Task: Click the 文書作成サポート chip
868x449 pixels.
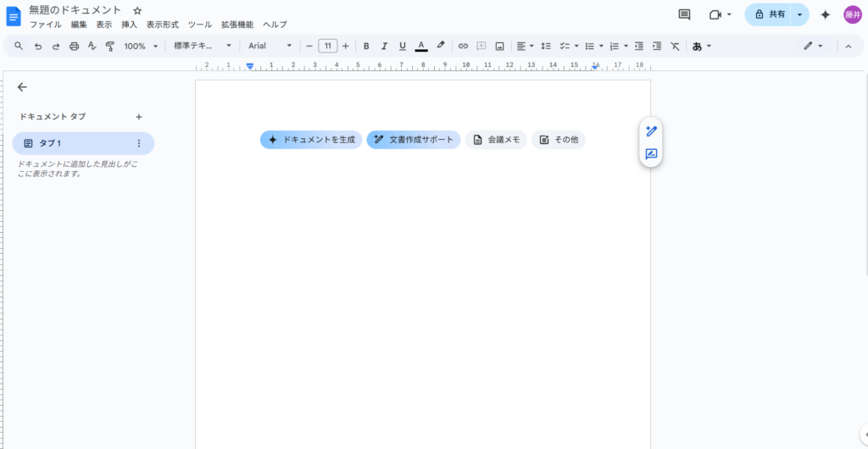Action: [414, 140]
